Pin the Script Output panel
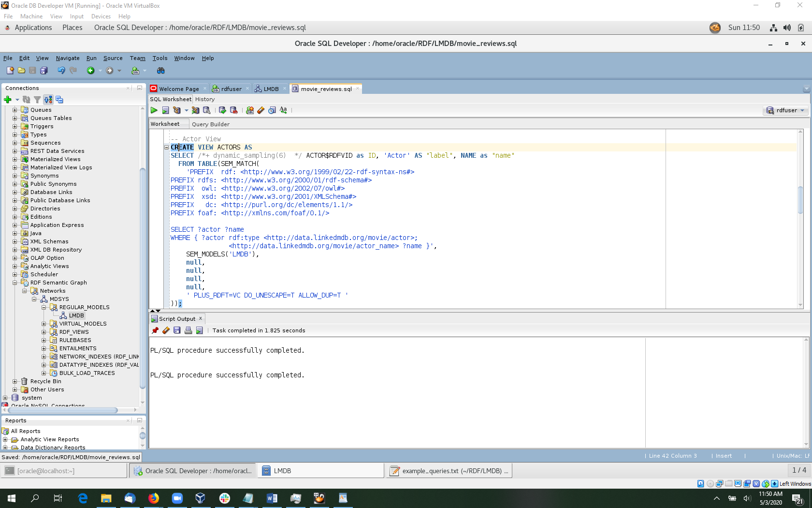Image resolution: width=812 pixels, height=508 pixels. pyautogui.click(x=155, y=330)
